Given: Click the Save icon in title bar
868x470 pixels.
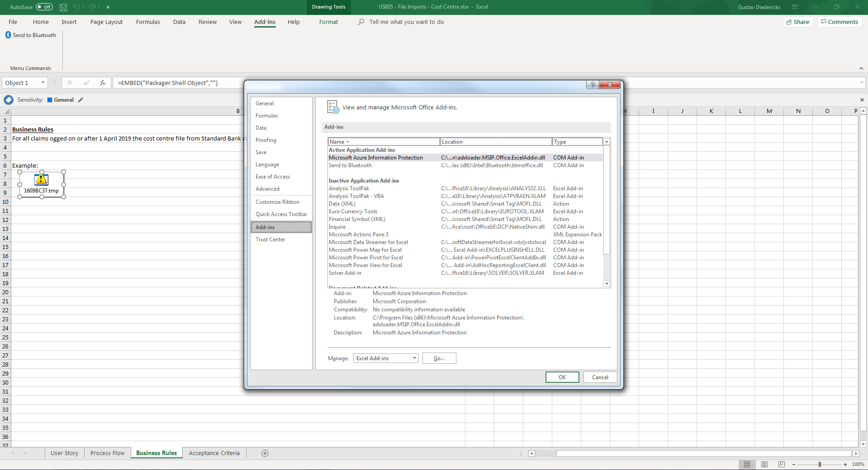Looking at the screenshot, I should click(63, 7).
